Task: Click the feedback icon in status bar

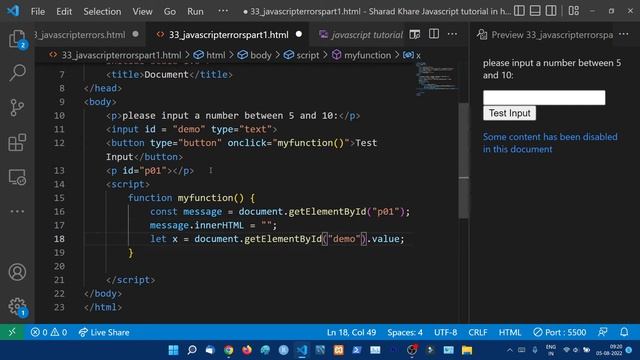Action: [603, 332]
